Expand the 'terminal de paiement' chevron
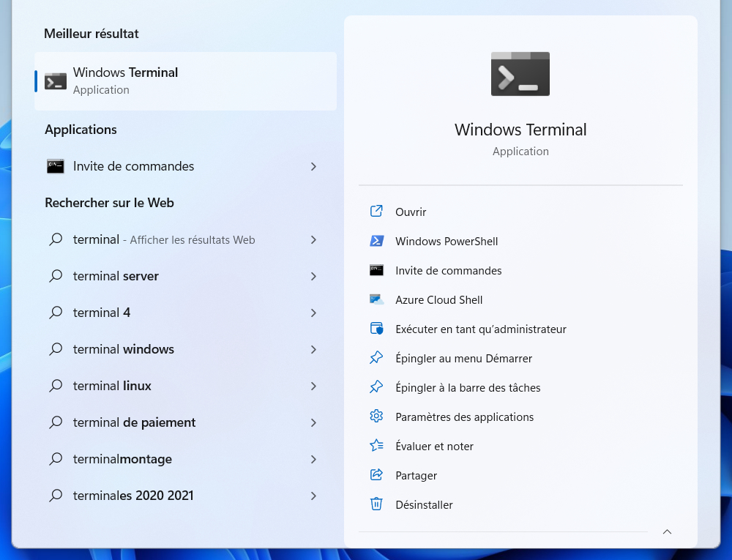 [314, 423]
